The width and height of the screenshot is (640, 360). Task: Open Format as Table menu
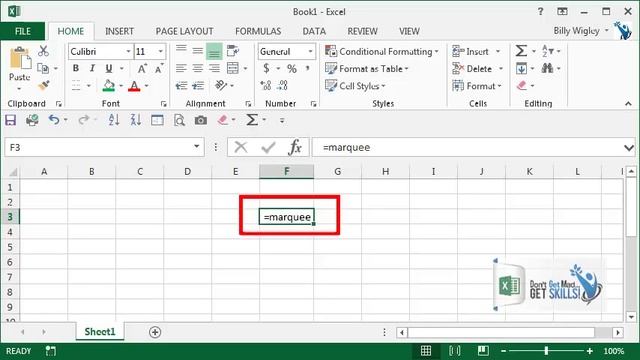[367, 69]
